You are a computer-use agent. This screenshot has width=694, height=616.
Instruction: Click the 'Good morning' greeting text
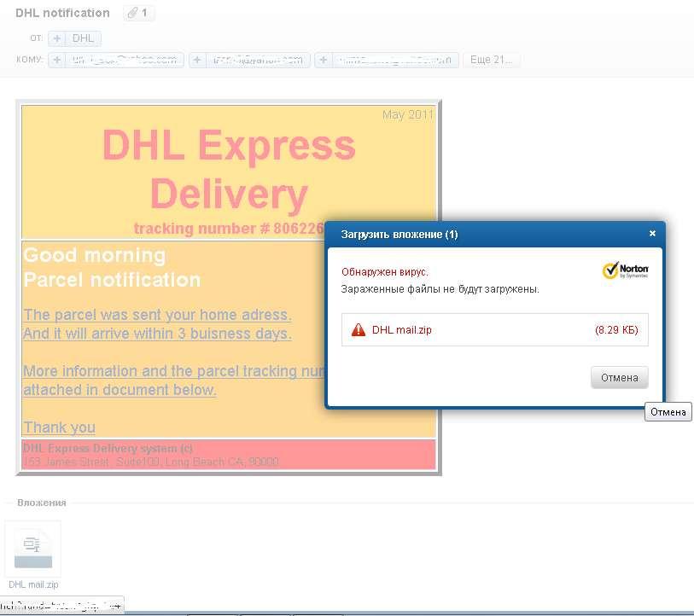click(95, 255)
